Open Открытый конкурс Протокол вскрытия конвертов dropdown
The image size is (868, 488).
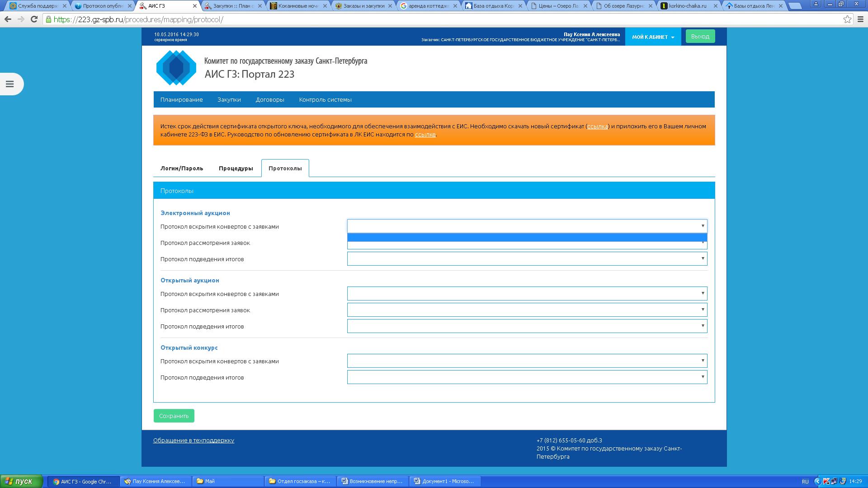527,361
